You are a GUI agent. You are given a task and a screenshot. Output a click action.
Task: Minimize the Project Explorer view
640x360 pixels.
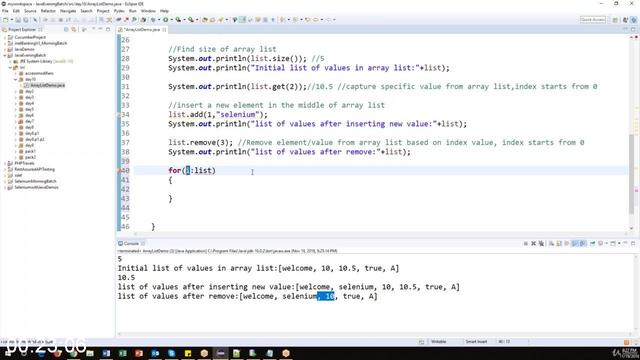pos(100,29)
